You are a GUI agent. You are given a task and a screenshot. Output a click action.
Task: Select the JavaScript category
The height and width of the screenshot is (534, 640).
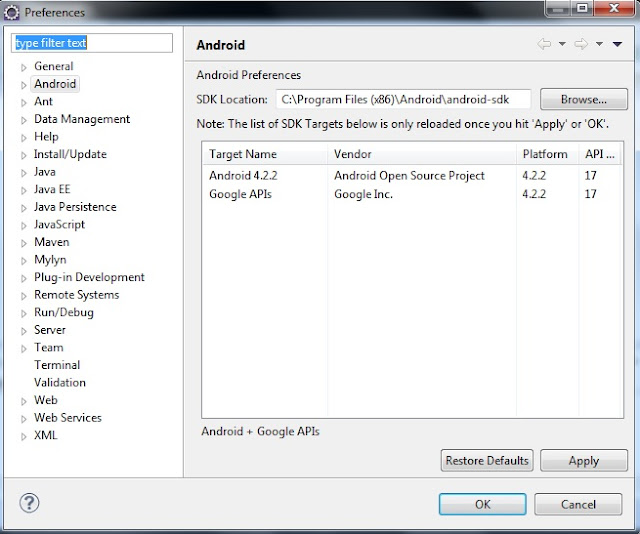(59, 224)
